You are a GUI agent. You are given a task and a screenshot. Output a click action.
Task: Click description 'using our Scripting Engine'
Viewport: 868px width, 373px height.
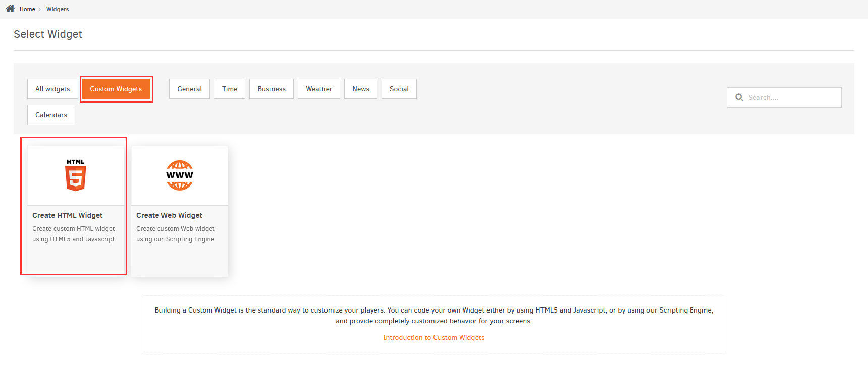[175, 239]
